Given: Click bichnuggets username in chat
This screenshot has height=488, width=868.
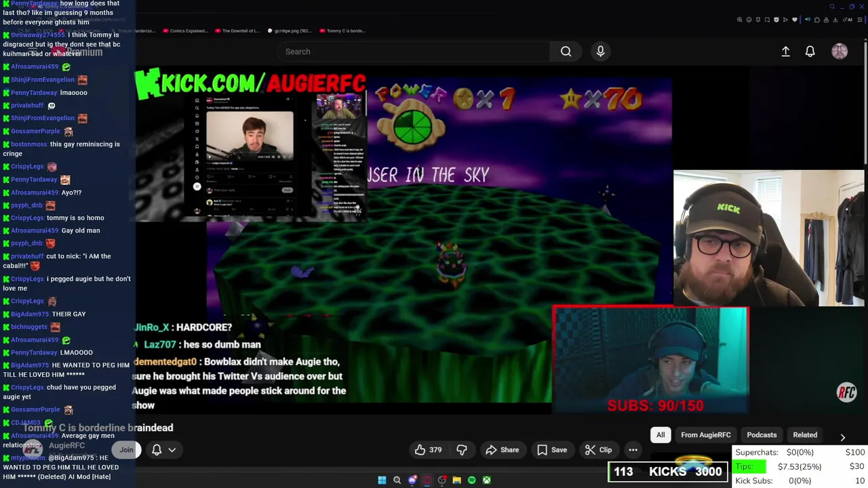Looking at the screenshot, I should tap(29, 327).
